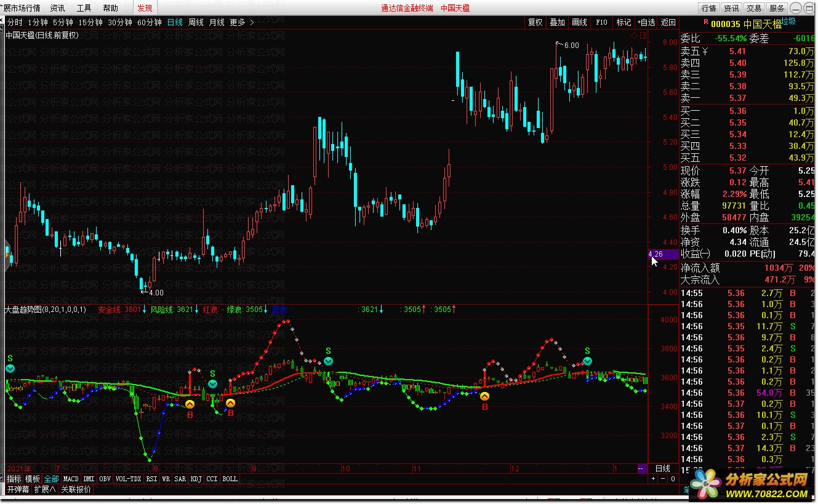Viewport: 818px width, 504px height.
Task: Switch indicator to OBV
Action: point(105,479)
